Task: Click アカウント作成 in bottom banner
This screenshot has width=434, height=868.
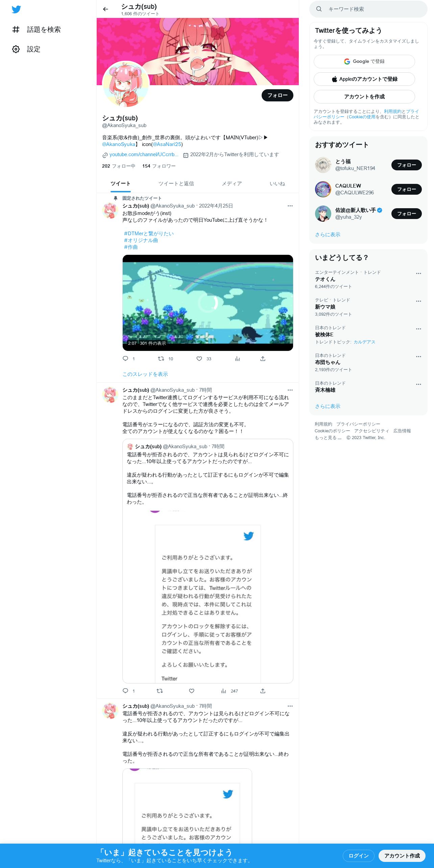Action: 402,856
